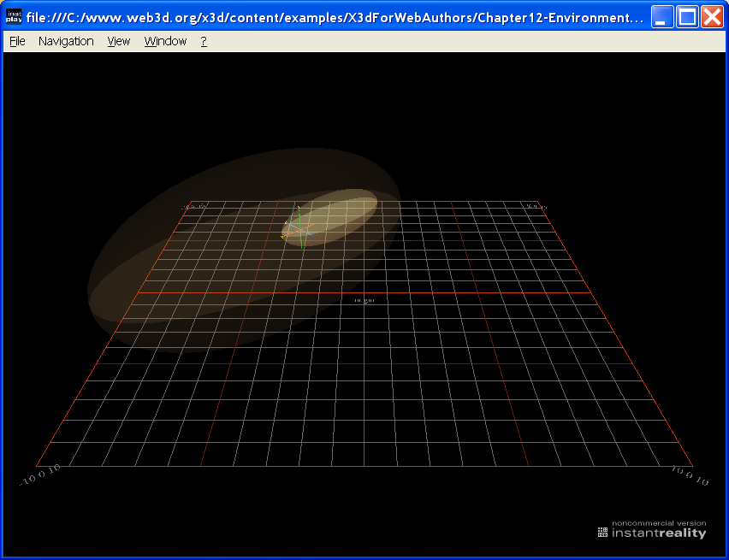The height and width of the screenshot is (560, 729).
Task: Open the File menu
Action: 16,40
